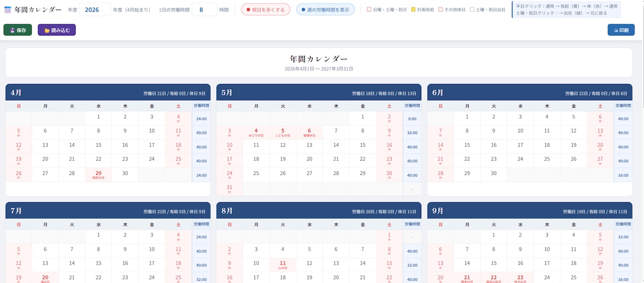Click September summary 労働日 19日 / 休日 11日
Screen dimensions: 644x283
595,212
